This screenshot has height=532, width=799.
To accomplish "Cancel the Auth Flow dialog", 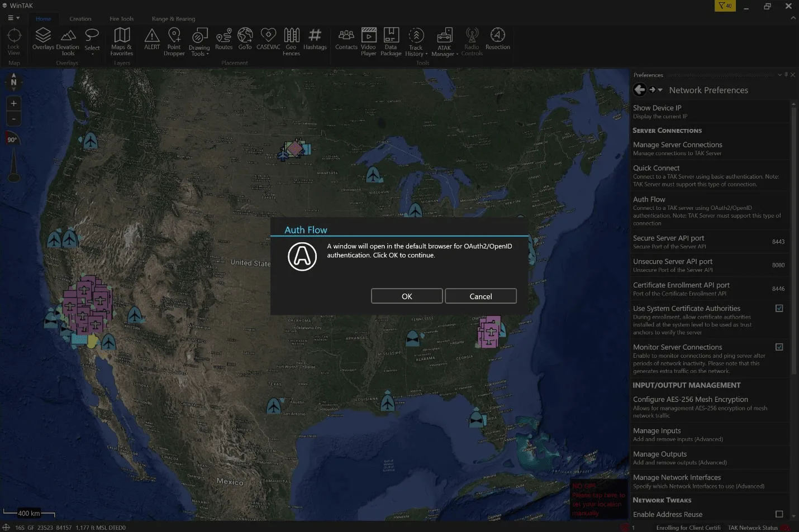I will (x=481, y=296).
